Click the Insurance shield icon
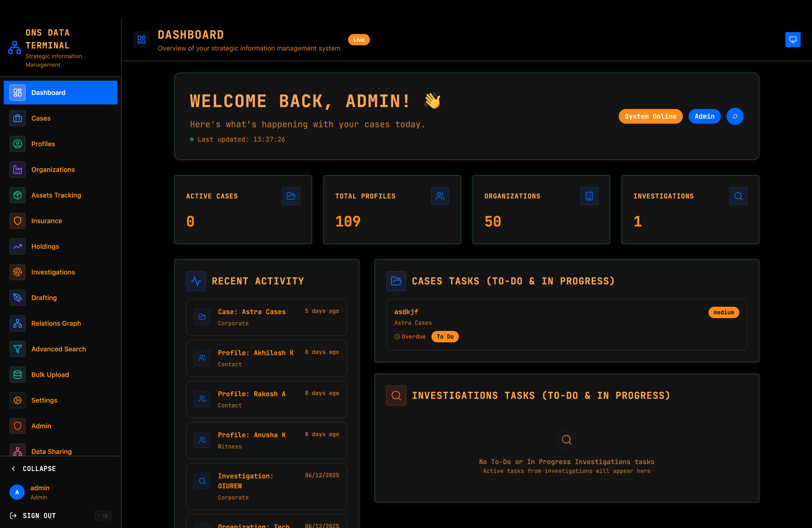812x528 pixels. click(x=17, y=221)
